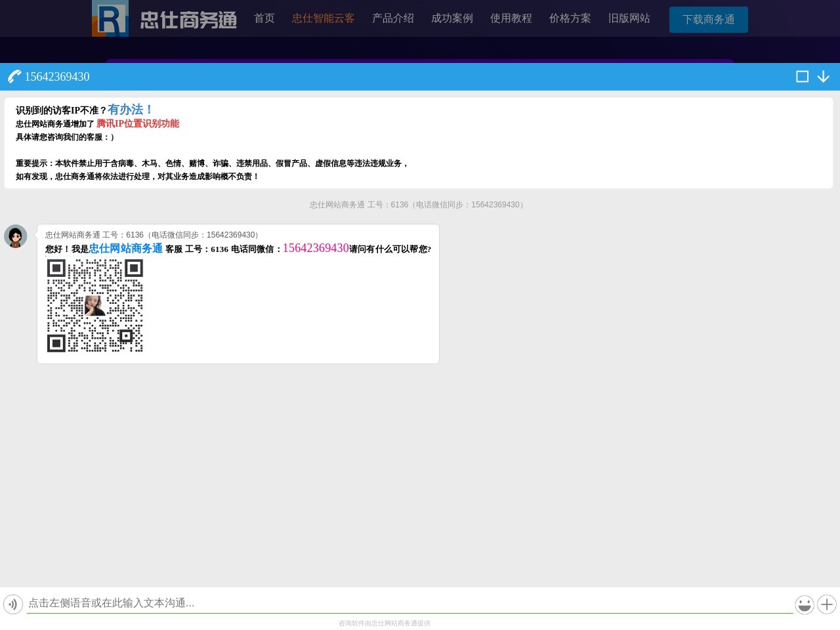840x630 pixels.
Task: Open 成功案例 nav item
Action: pos(452,18)
